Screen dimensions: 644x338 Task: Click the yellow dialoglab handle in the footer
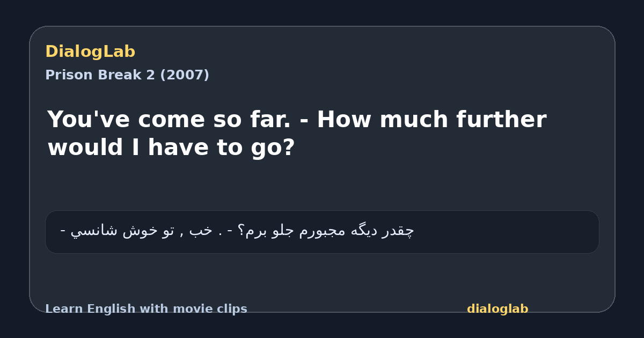(497, 309)
